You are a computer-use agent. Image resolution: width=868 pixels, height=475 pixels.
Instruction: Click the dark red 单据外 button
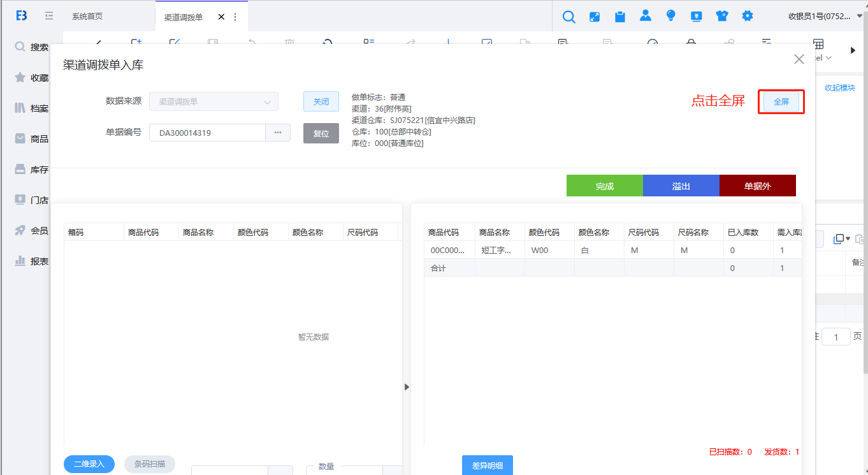(758, 186)
